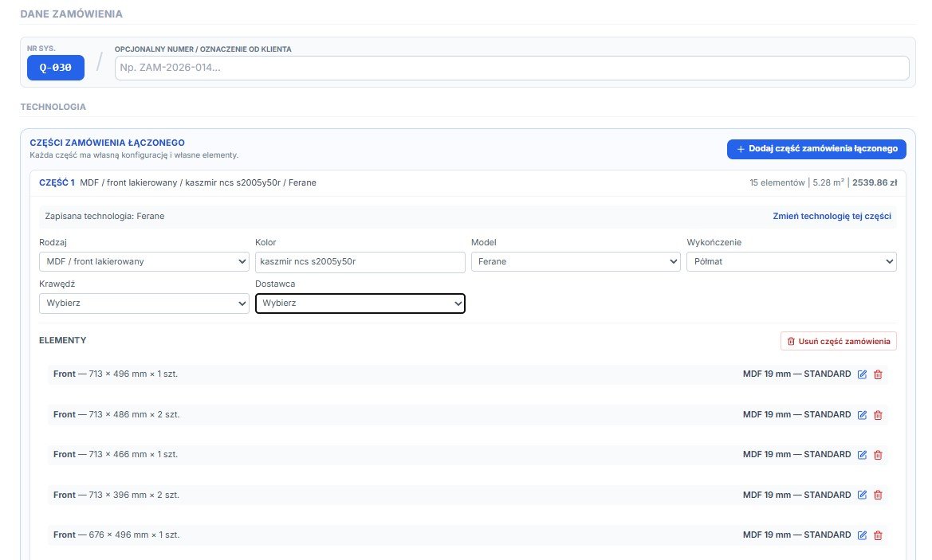Click the Kolor input field
932x560 pixels.
(360, 262)
